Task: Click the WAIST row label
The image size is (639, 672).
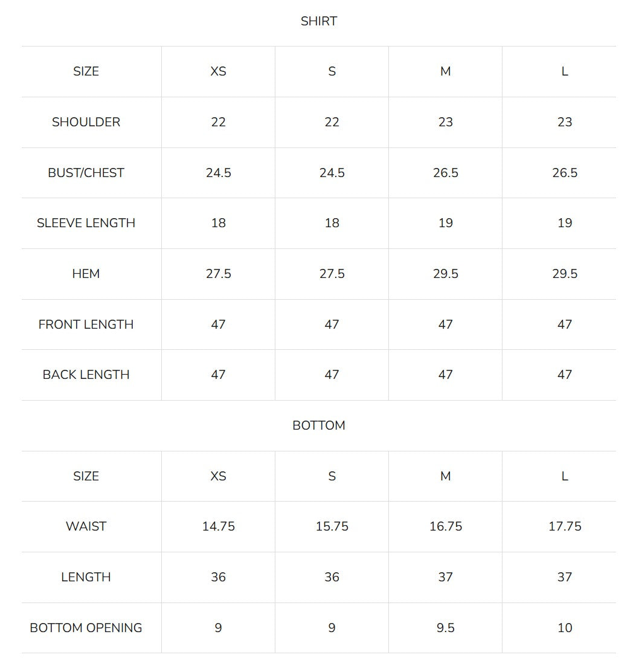Action: (x=86, y=526)
